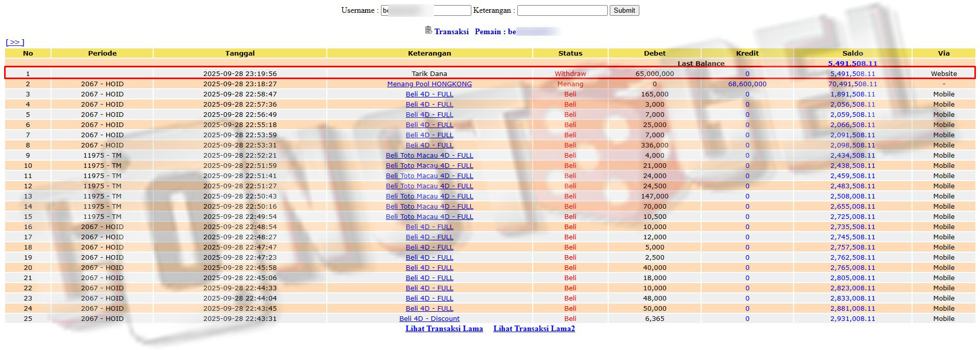Screen dimensions: 980x350
Task: Click the Debet column header
Action: click(x=655, y=53)
